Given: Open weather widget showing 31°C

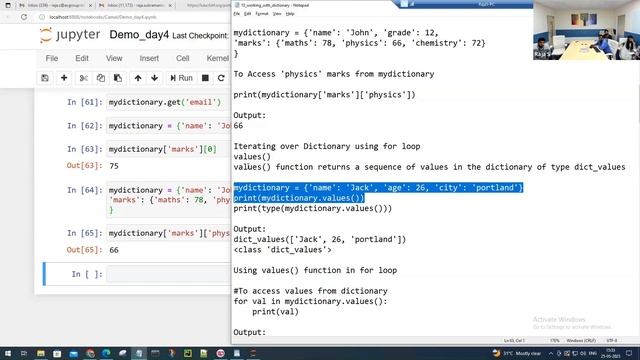Looking at the screenshot, I should [516, 353].
